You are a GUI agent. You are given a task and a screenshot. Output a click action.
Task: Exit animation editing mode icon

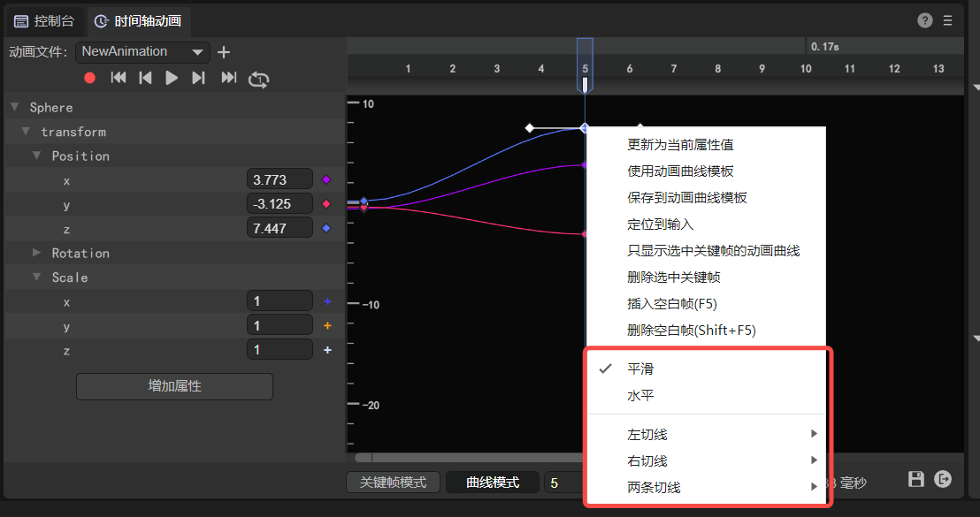point(944,479)
